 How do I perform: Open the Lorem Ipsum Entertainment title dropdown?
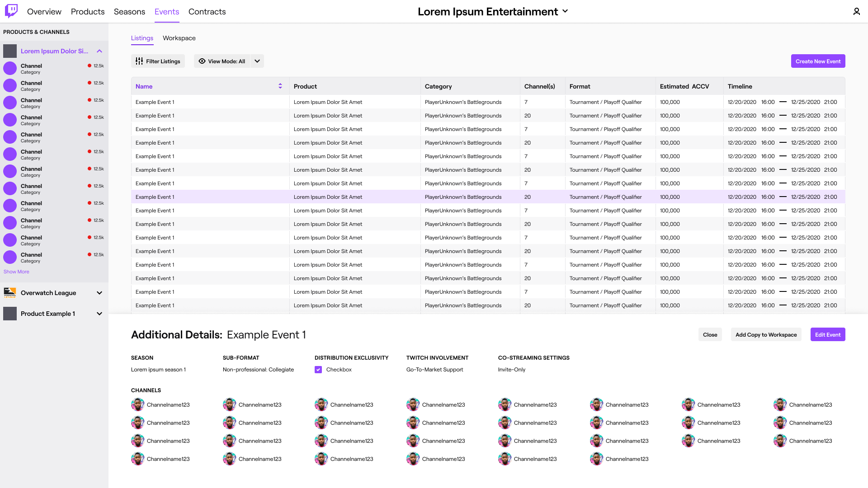[565, 12]
